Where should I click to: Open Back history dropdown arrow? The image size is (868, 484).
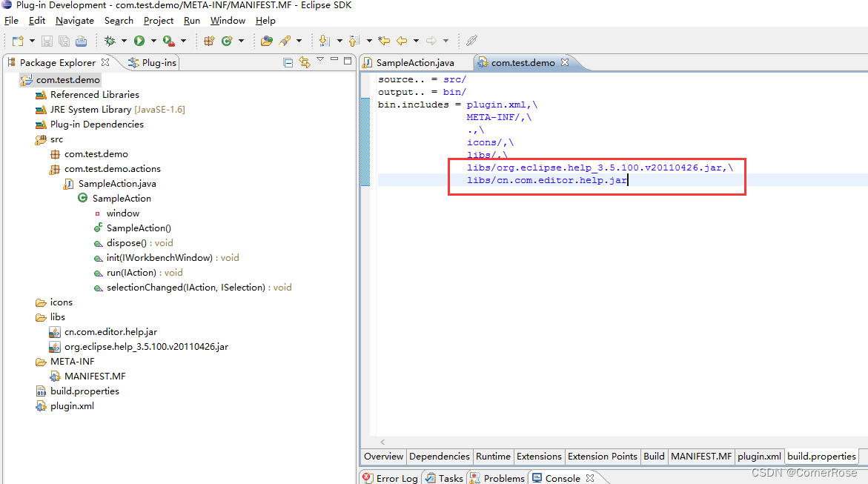416,41
